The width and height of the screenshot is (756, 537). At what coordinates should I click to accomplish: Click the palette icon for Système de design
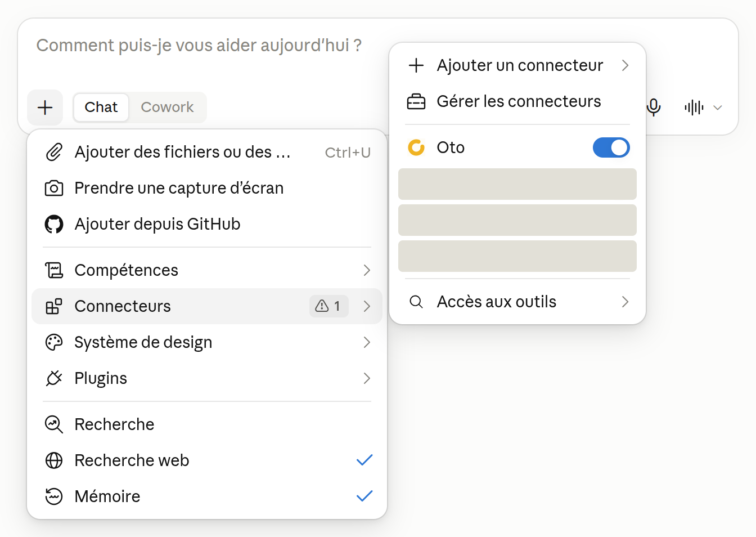54,342
